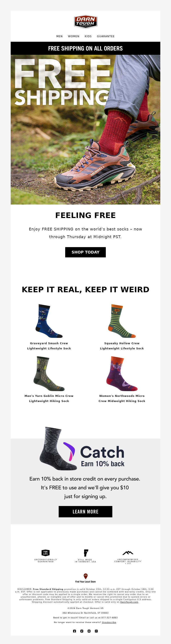Select the Graveyard Smash Crew sock image
The width and height of the screenshot is (171, 644).
tap(49, 321)
